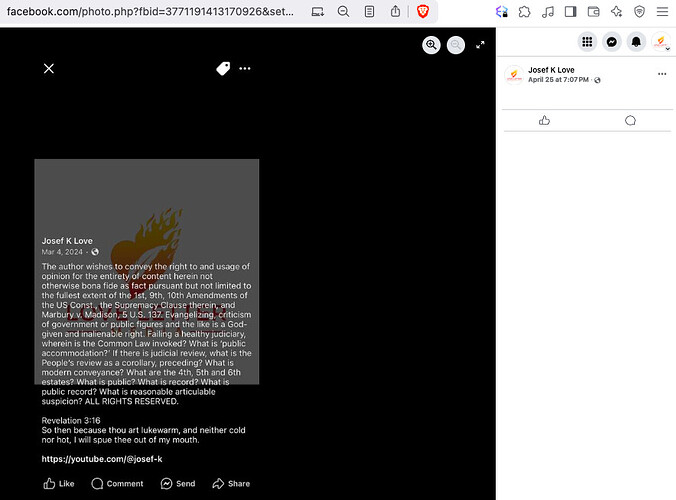Click Send below the photo
The width and height of the screenshot is (676, 500).
pyautogui.click(x=178, y=484)
